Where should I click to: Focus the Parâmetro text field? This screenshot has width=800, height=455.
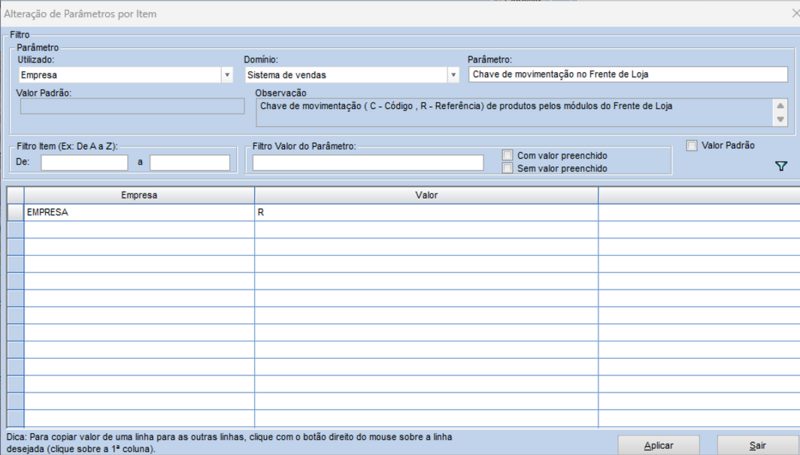point(627,75)
